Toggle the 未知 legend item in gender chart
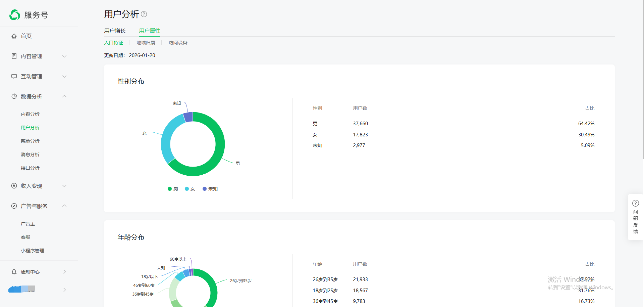Viewport: 644px width, 307px height. pyautogui.click(x=210, y=189)
